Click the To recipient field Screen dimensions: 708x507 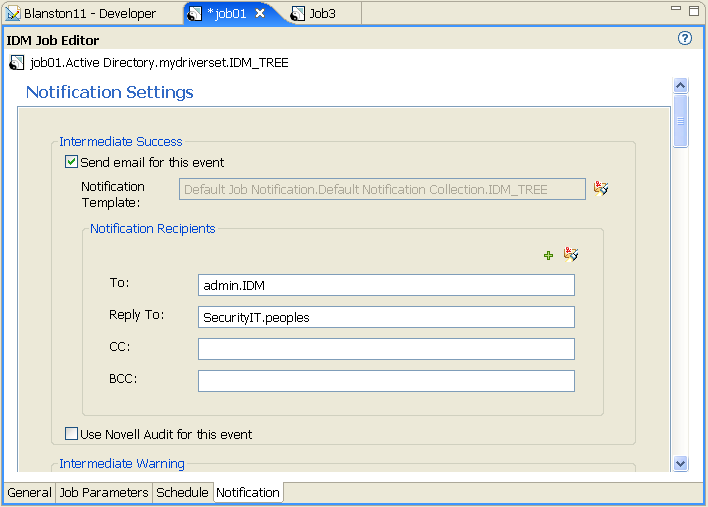[x=386, y=285]
